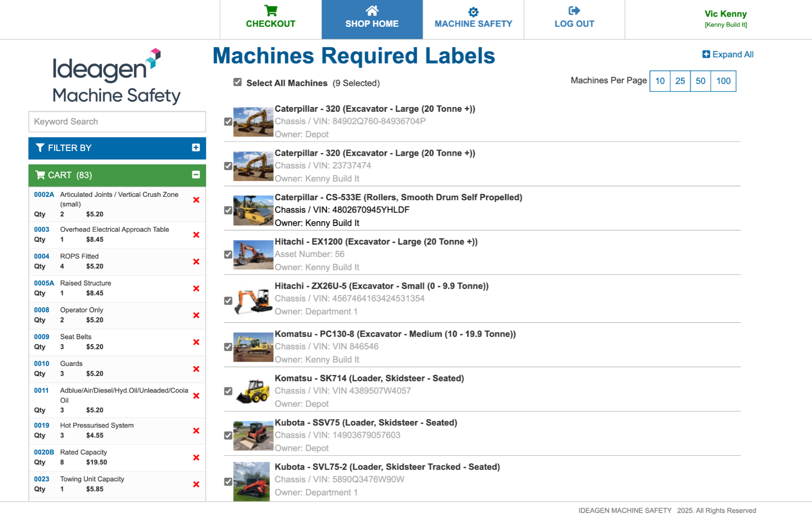
Task: Show 10 machines per page
Action: tap(660, 81)
